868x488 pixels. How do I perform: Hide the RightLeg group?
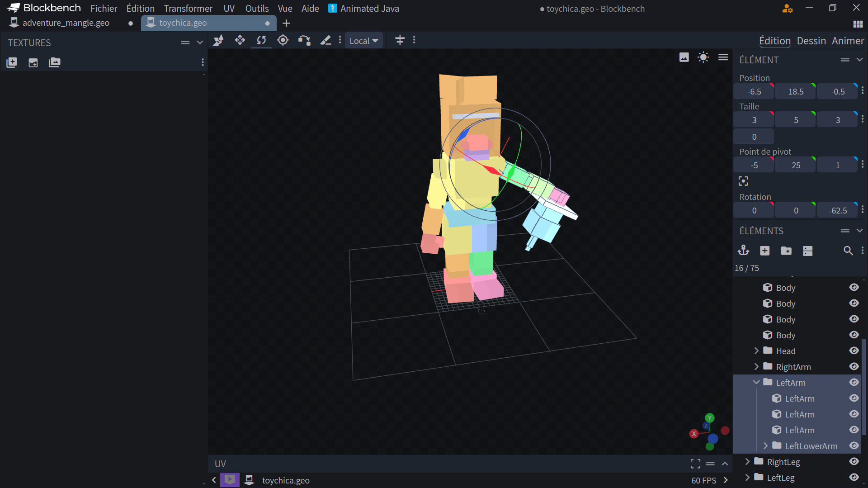854,461
